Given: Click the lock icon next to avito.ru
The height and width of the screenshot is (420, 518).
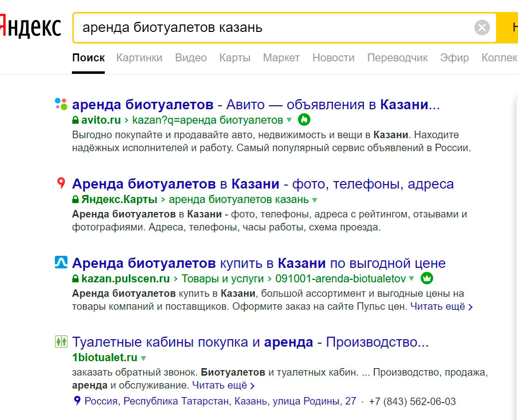Looking at the screenshot, I should click(x=76, y=120).
